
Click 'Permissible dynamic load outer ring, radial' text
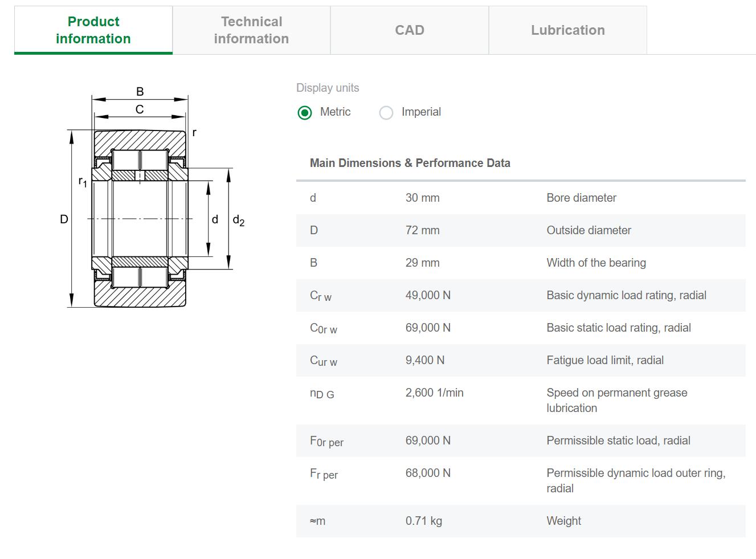click(636, 480)
